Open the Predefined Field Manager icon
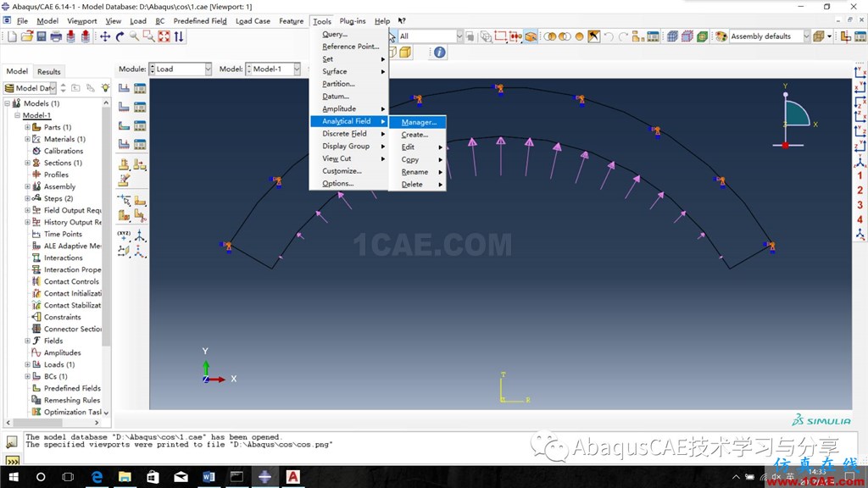Screen dimensions: 868x488 point(140,125)
